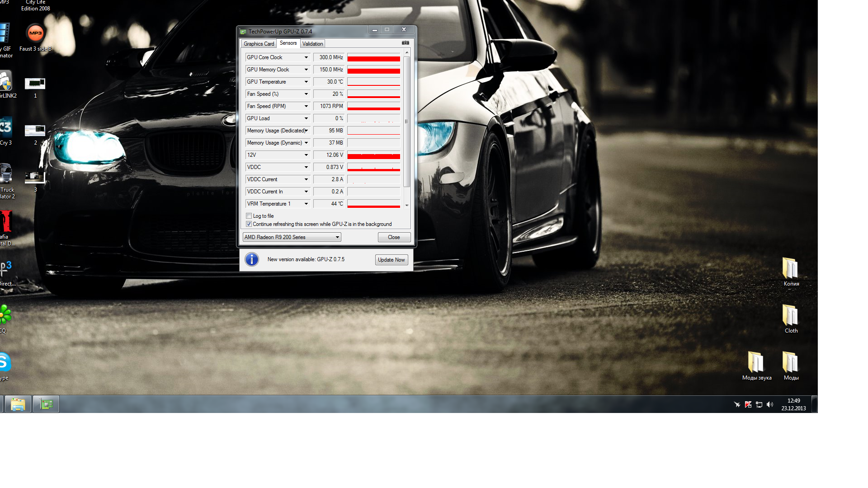Open Windows Explorer from the taskbar

(x=18, y=404)
